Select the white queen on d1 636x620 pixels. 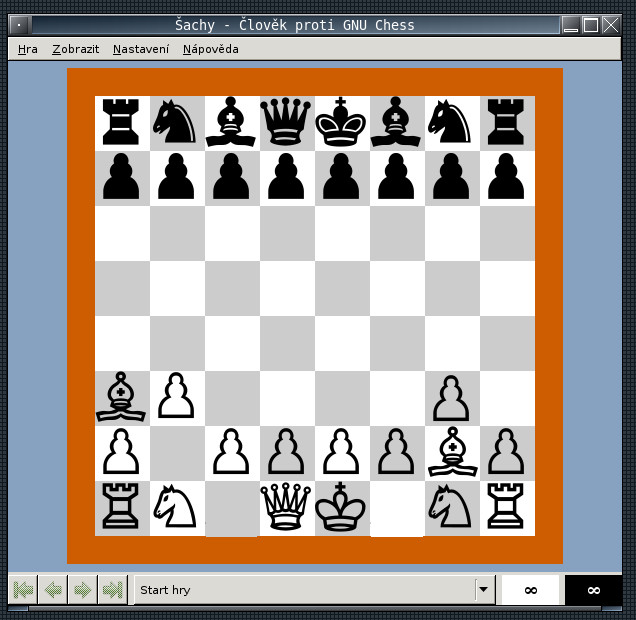[286, 506]
